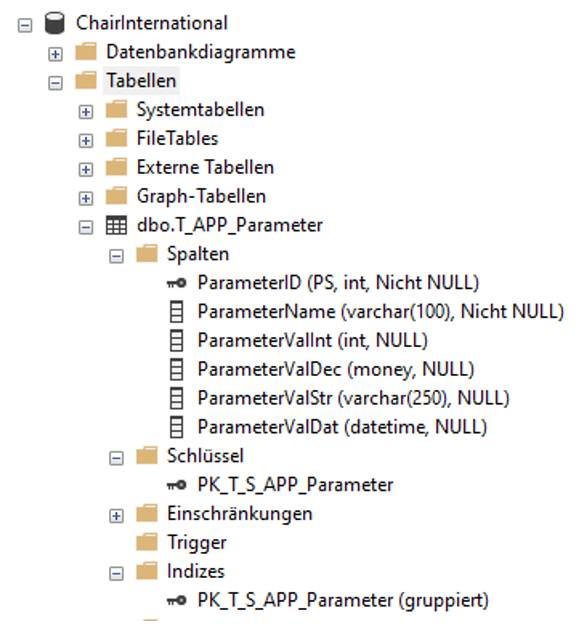Click the column icon beside ParameterValDec
This screenshot has width=579, height=631.
pos(176,369)
